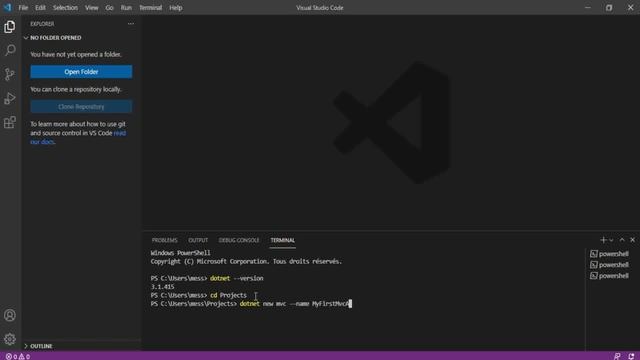The width and height of the screenshot is (640, 360).
Task: Maximize the terminal panel with the up chevron
Action: 622,240
